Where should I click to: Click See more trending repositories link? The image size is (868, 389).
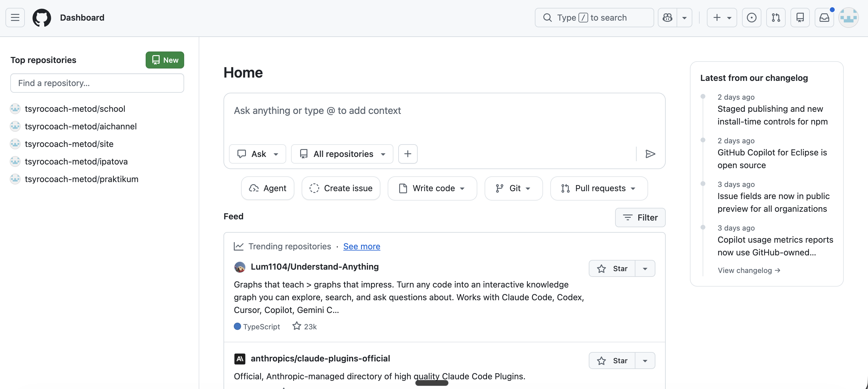362,246
